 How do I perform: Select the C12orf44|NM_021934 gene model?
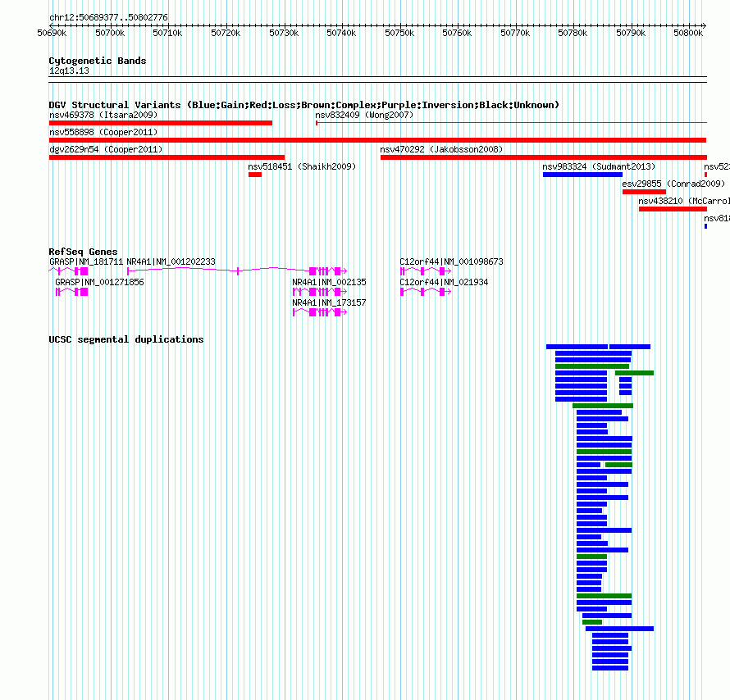(426, 292)
